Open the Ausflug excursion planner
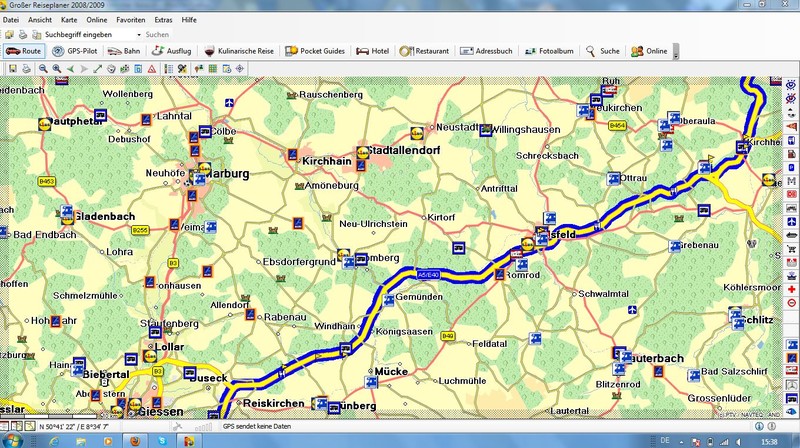Viewport: 800px width, 448px height. (x=172, y=51)
